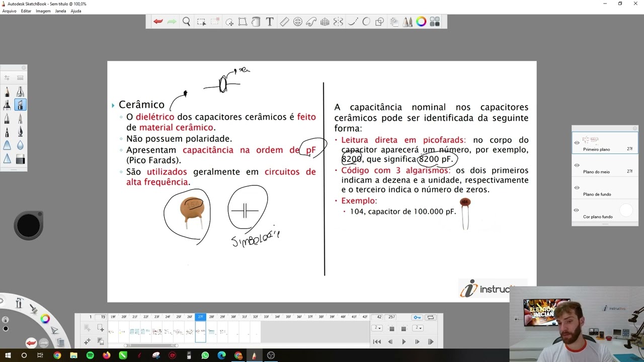Select the Smear cone brush
The image size is (644, 362).
pyautogui.click(x=7, y=146)
